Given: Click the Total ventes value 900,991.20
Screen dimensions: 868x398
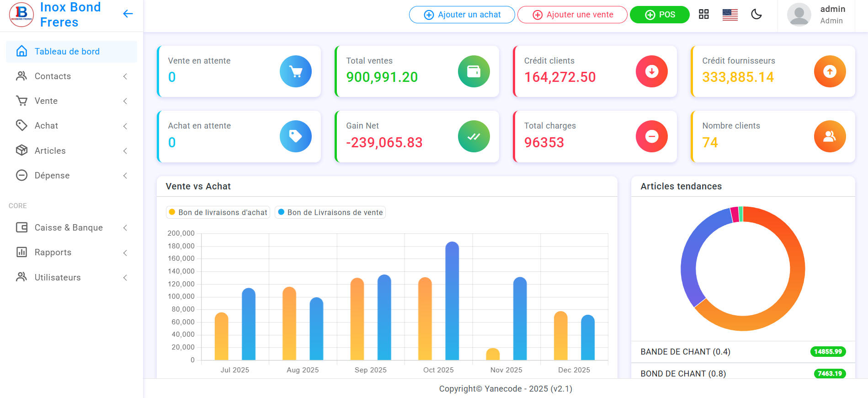Looking at the screenshot, I should click(382, 77).
